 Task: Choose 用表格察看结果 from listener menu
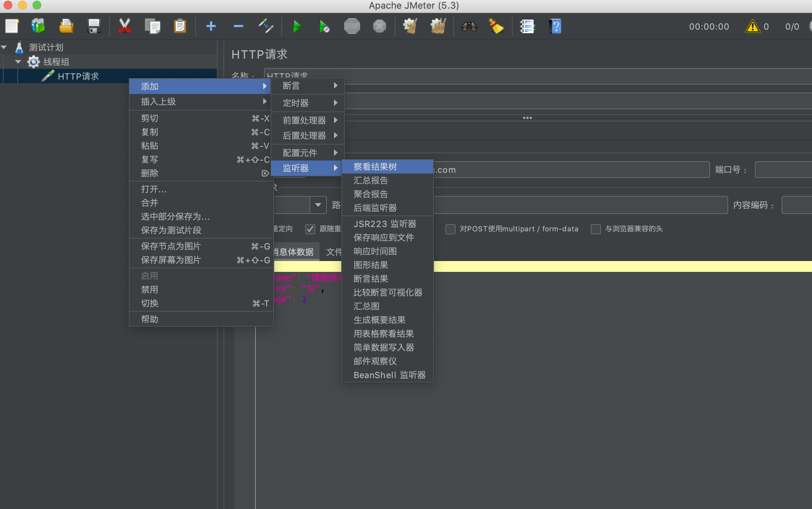[388, 334]
